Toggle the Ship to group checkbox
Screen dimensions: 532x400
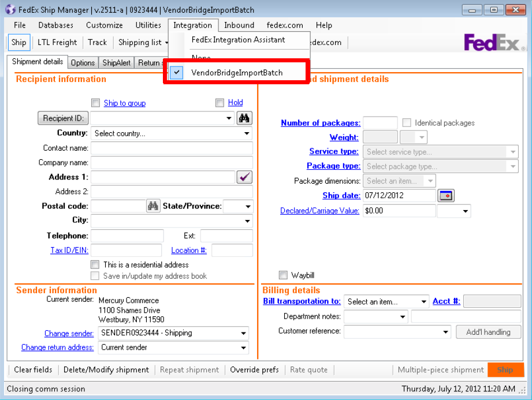pos(96,103)
